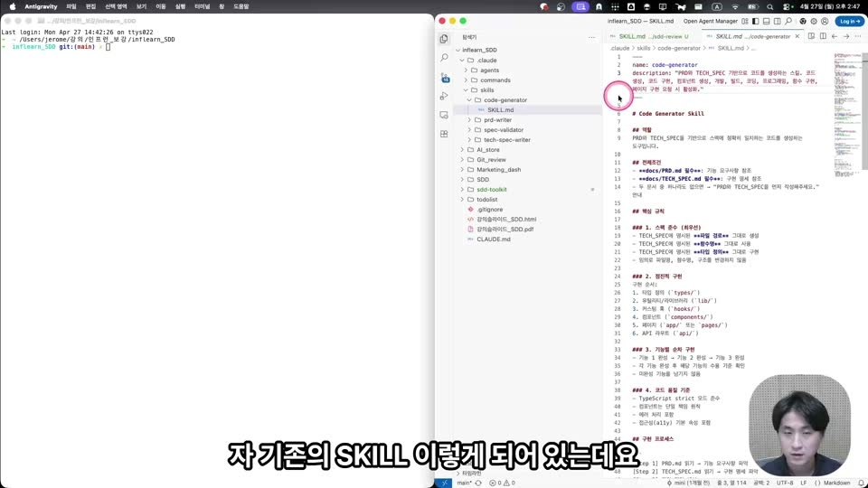Open the Search view in activity bar
Viewport: 868px width, 488px height.
pyautogui.click(x=444, y=58)
